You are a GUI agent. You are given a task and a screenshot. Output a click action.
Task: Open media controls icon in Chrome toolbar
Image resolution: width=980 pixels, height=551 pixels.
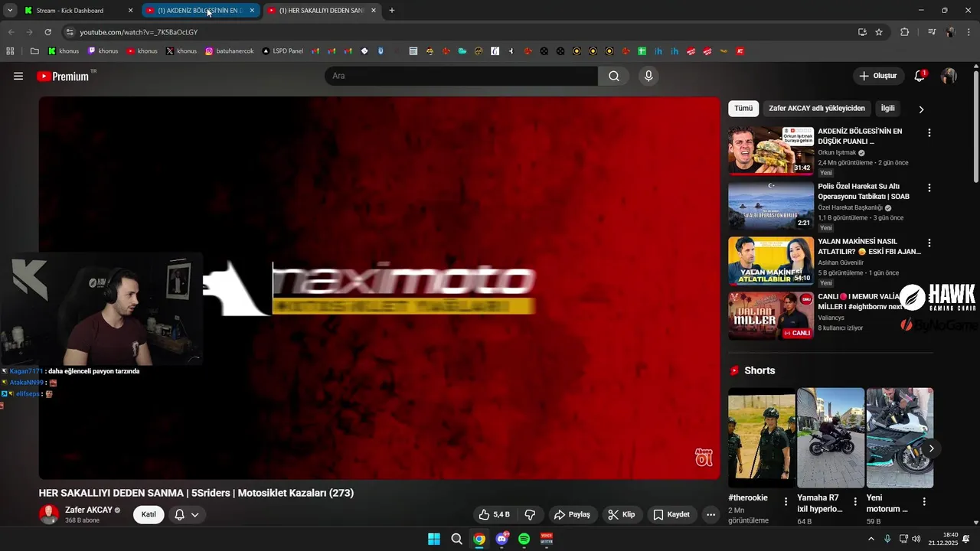(932, 32)
